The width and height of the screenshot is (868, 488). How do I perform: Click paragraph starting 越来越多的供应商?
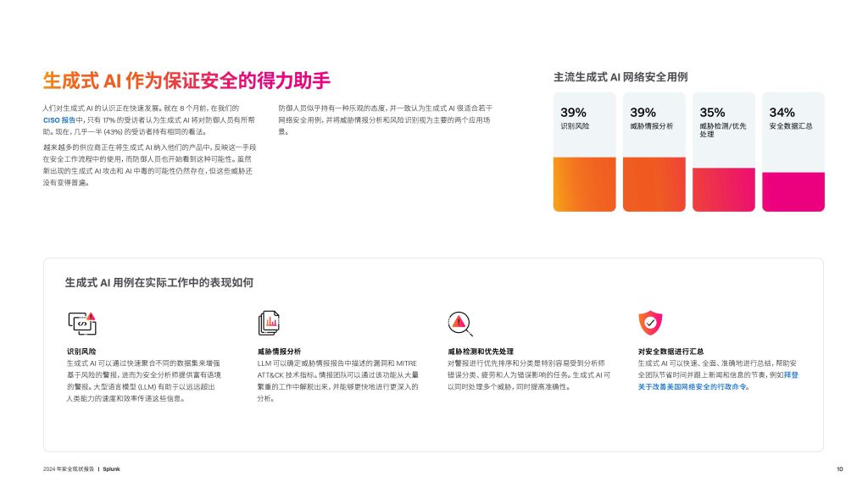(149, 165)
